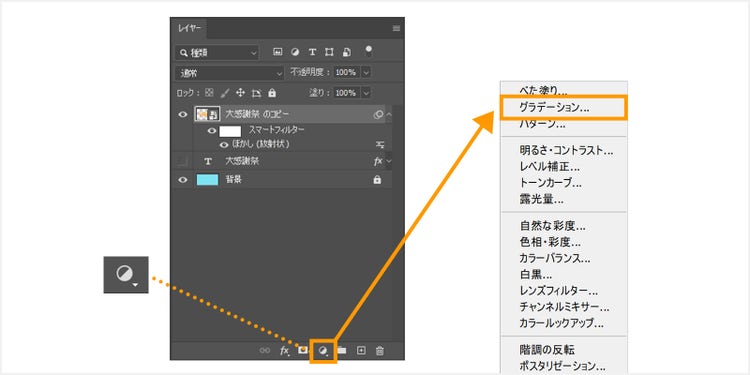The height and width of the screenshot is (375, 750).
Task: Delete the selected layer with trash icon
Action: 380,351
